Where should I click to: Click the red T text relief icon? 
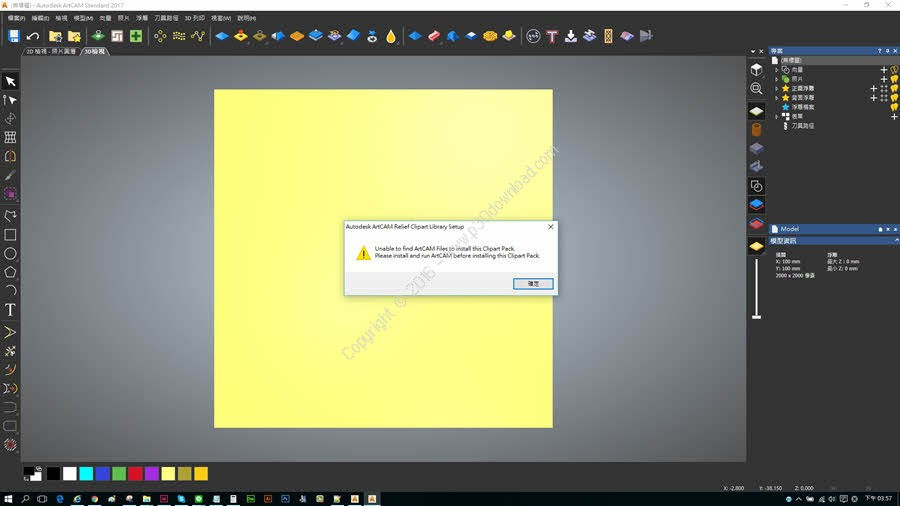click(x=552, y=37)
